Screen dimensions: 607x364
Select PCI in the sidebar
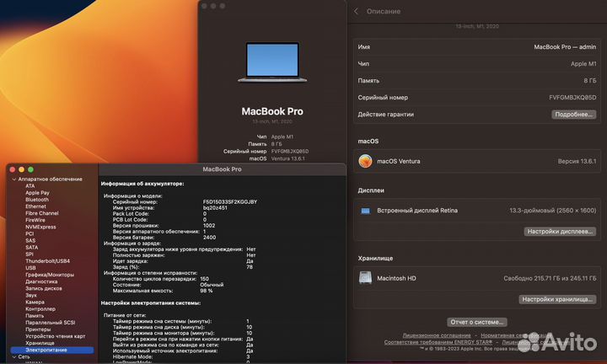[x=30, y=233]
